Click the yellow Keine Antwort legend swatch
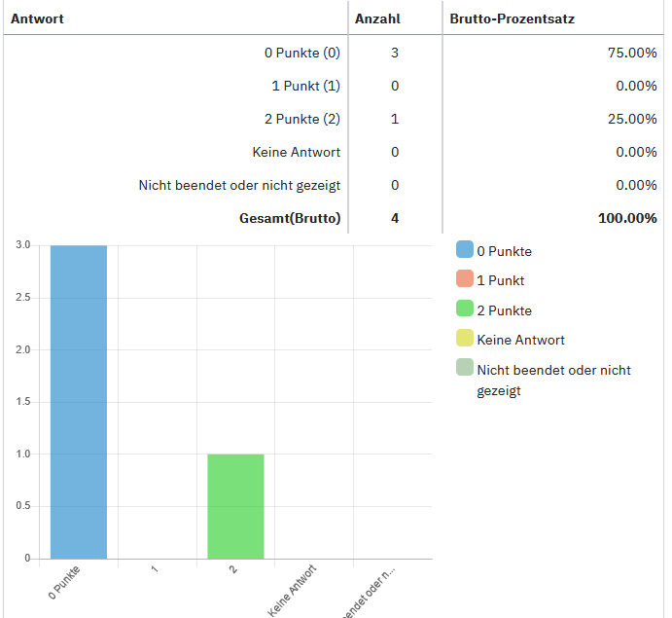Image resolution: width=672 pixels, height=618 pixels. (465, 340)
